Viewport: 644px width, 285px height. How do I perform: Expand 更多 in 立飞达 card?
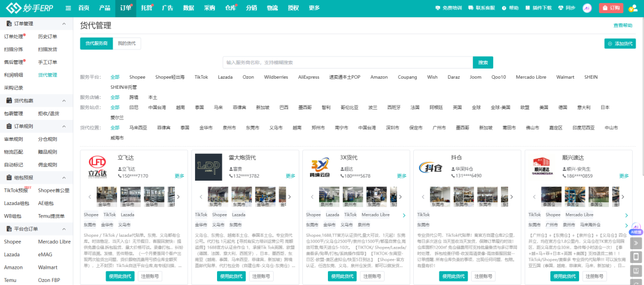pyautogui.click(x=179, y=176)
